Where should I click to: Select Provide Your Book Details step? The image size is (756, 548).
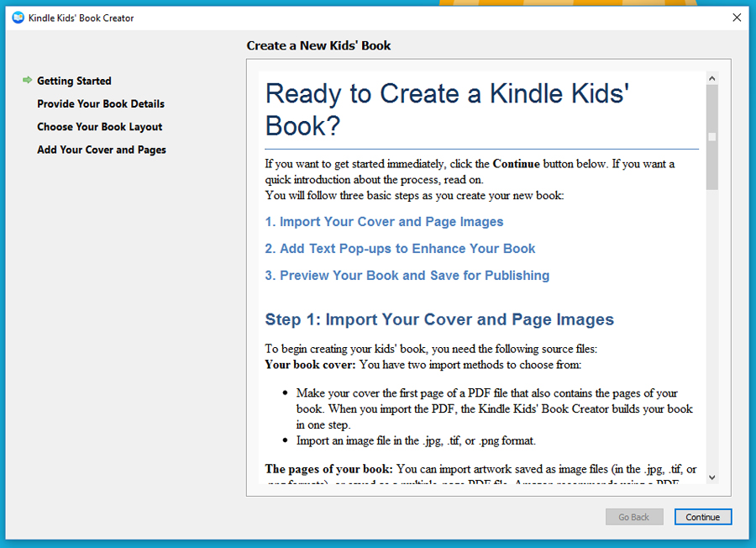point(101,103)
